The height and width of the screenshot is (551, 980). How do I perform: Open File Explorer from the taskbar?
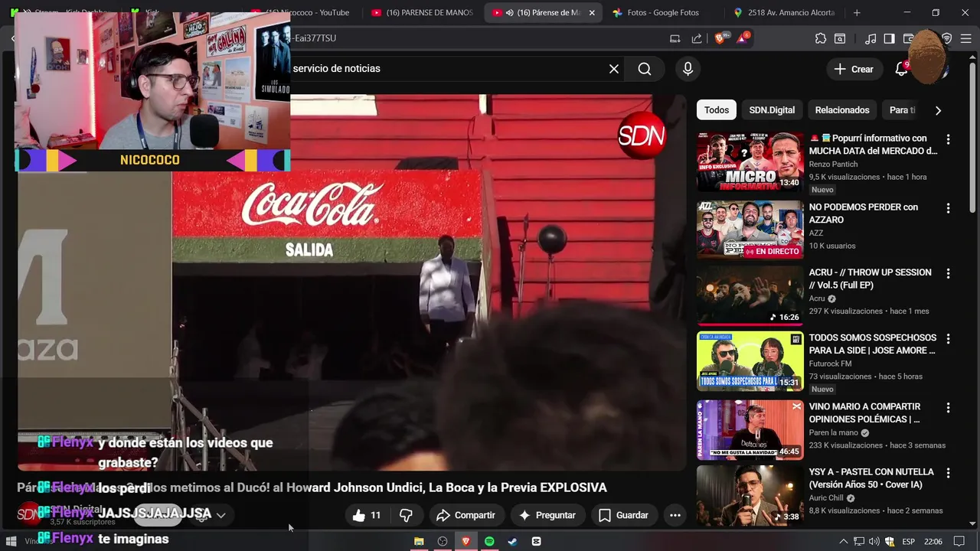tap(419, 541)
